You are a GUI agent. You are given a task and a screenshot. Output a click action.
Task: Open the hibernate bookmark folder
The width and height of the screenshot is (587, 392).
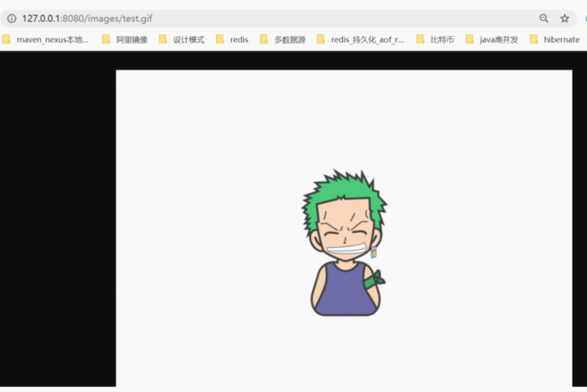click(x=555, y=39)
